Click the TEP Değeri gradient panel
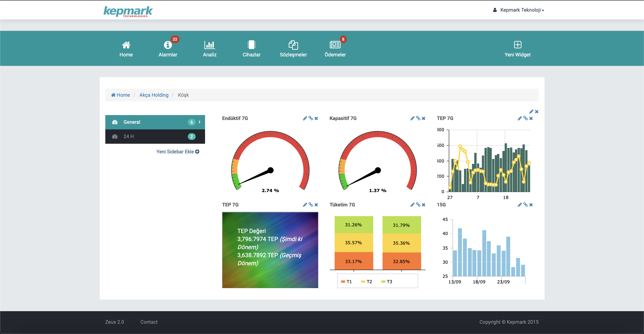Image resolution: width=644 pixels, height=334 pixels. (x=270, y=250)
